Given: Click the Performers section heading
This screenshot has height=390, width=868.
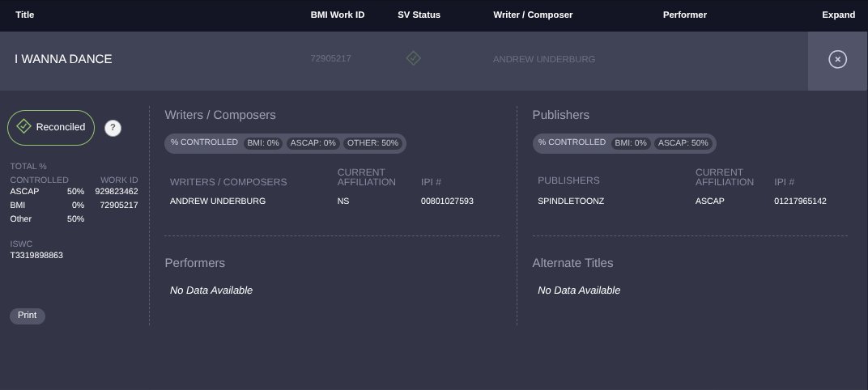Looking at the screenshot, I should pyautogui.click(x=195, y=263).
